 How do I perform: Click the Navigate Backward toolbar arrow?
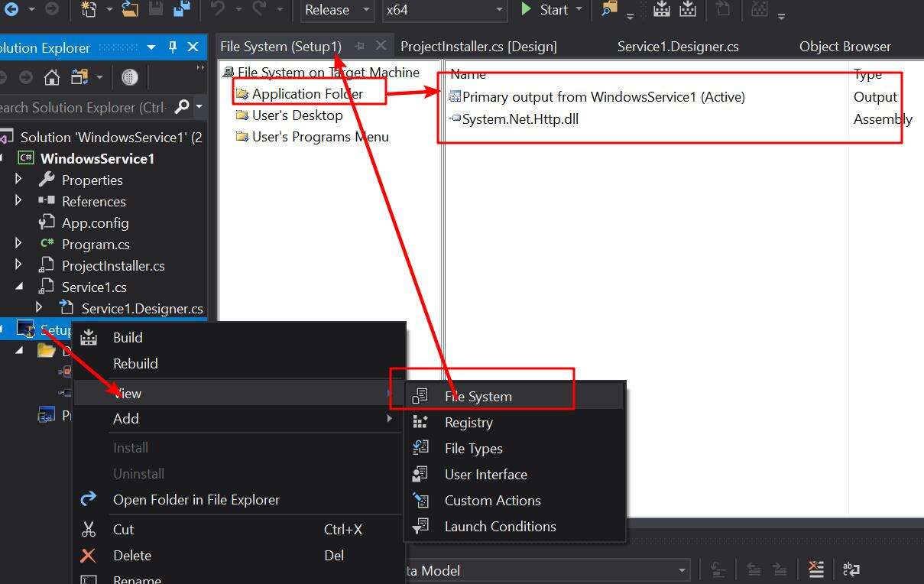click(11, 10)
